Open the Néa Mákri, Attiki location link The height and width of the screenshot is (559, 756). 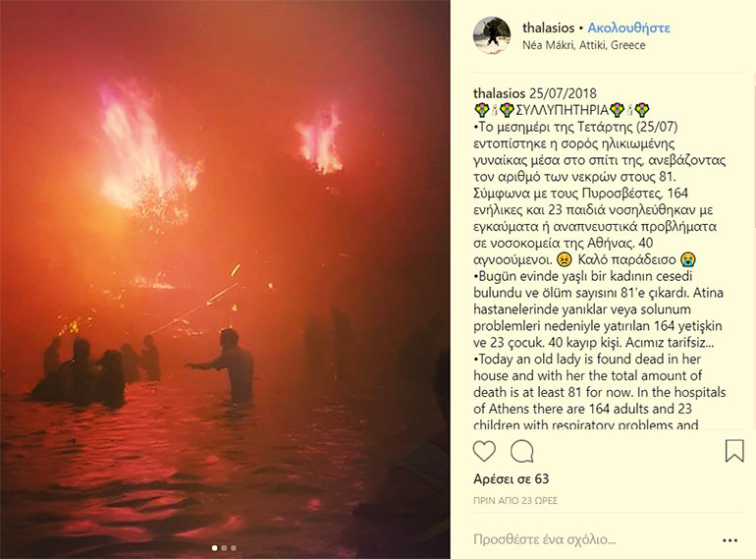(583, 45)
